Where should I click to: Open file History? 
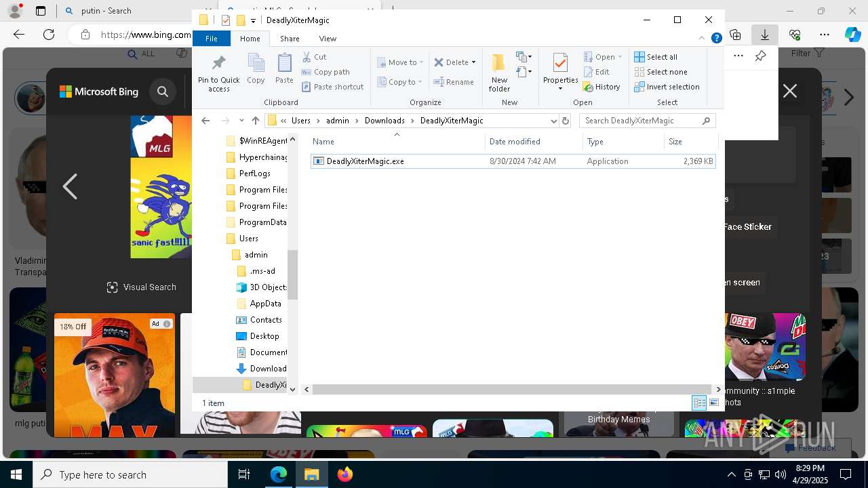click(601, 87)
